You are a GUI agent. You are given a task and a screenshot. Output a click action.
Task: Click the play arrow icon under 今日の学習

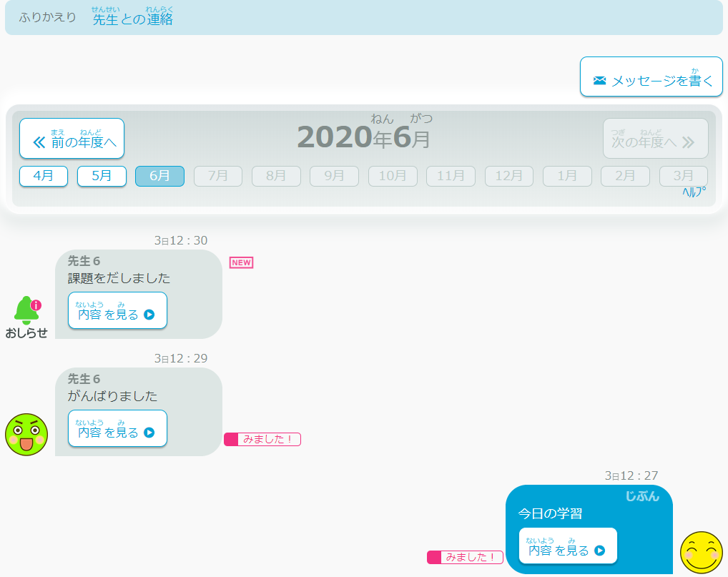click(x=600, y=550)
